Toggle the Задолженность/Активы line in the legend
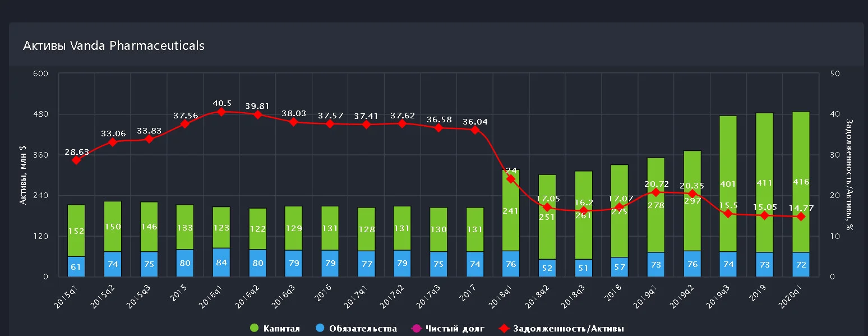 click(562, 329)
